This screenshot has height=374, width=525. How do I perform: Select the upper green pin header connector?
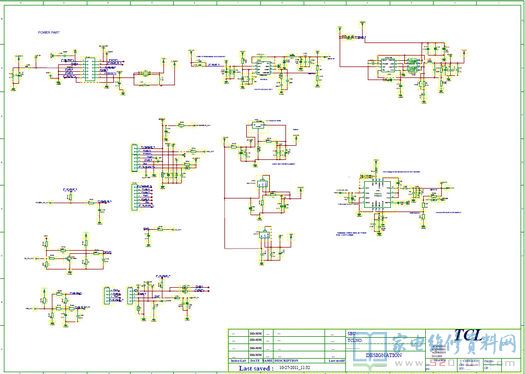135,158
